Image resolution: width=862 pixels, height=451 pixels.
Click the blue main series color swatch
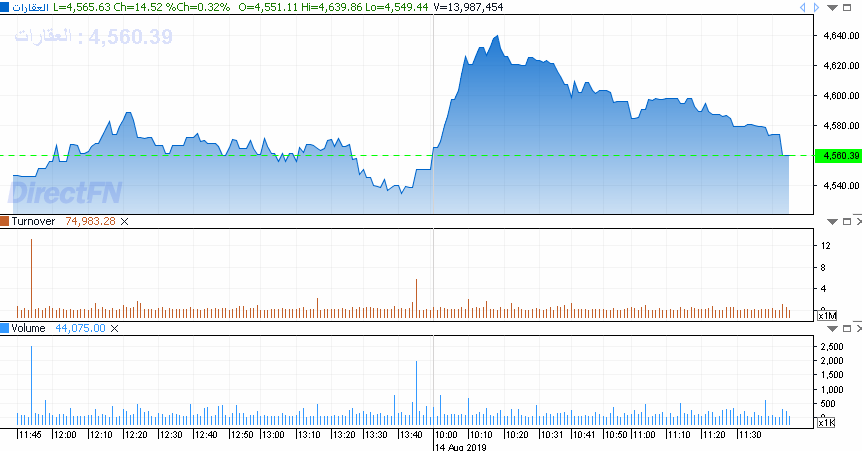[x=5, y=7]
